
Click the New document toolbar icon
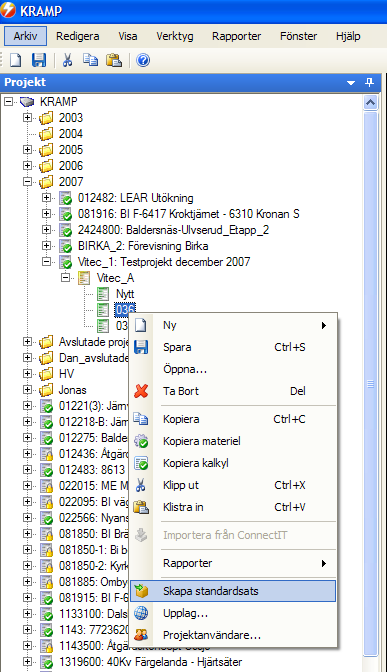coord(16,60)
